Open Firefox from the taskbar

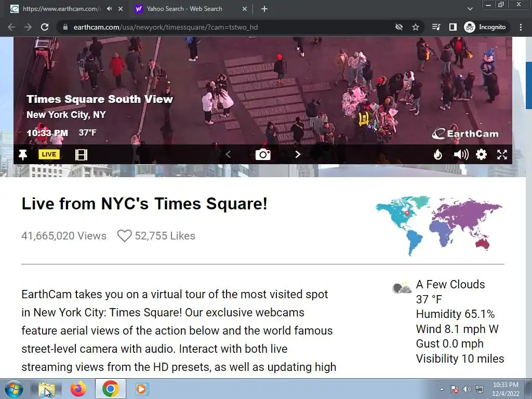pos(78,389)
